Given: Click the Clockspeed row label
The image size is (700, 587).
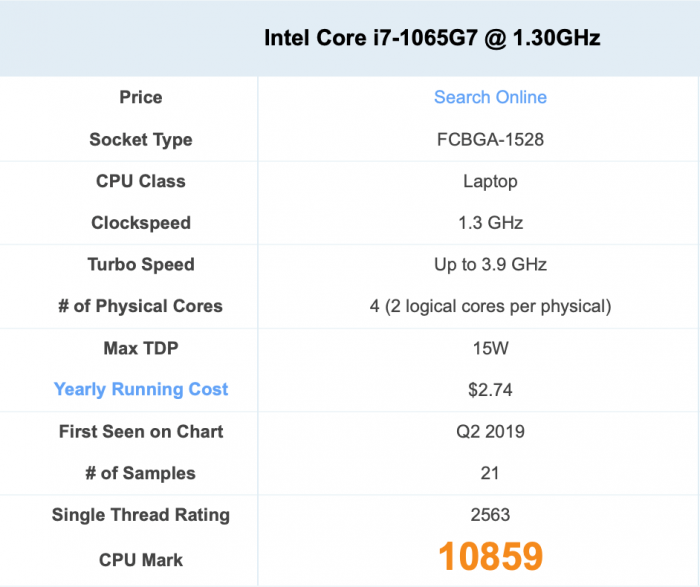Looking at the screenshot, I should [141, 223].
